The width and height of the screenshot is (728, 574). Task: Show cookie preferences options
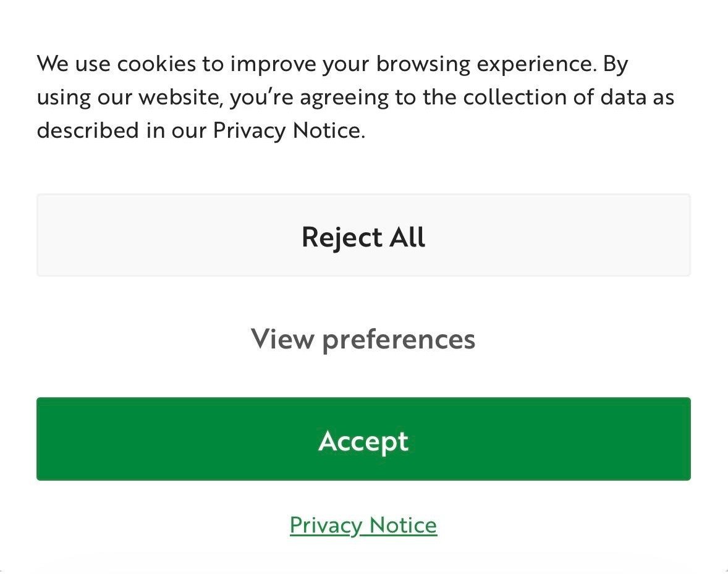[363, 339]
